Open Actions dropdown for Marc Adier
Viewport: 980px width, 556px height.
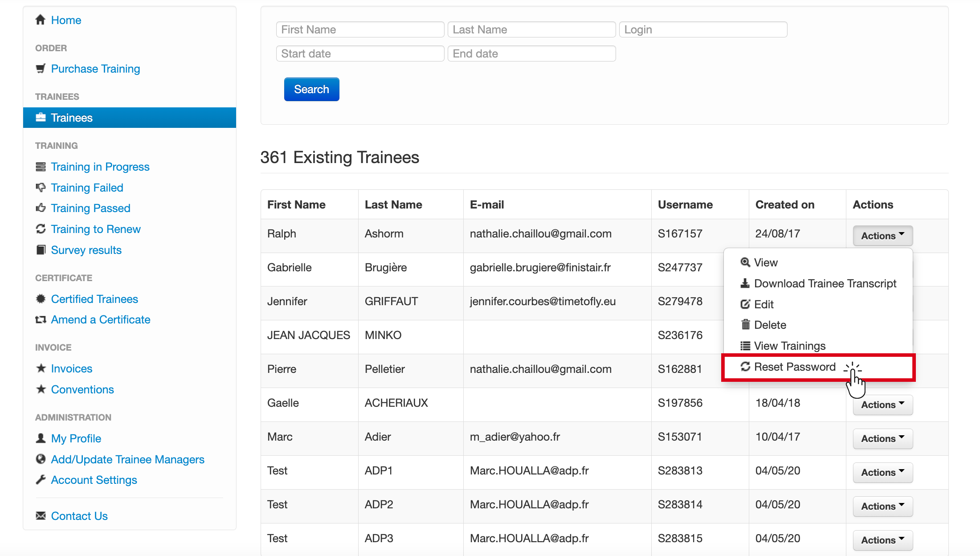click(883, 438)
